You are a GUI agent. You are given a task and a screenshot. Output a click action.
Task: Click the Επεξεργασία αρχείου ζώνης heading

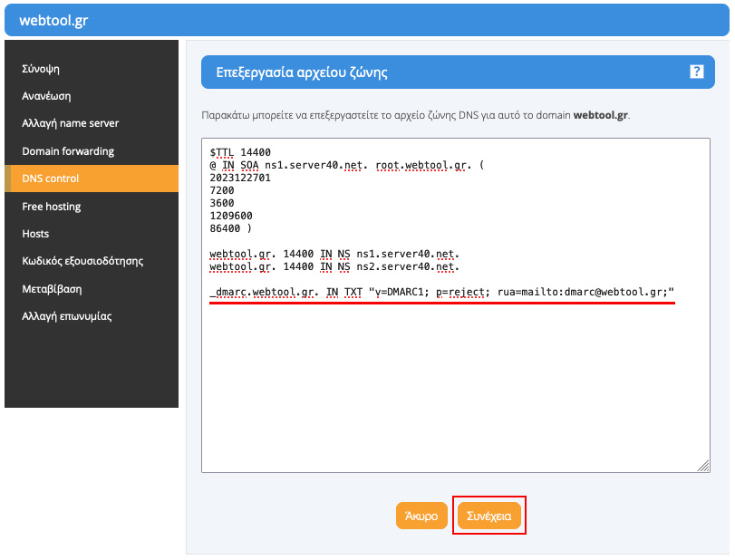(x=302, y=72)
